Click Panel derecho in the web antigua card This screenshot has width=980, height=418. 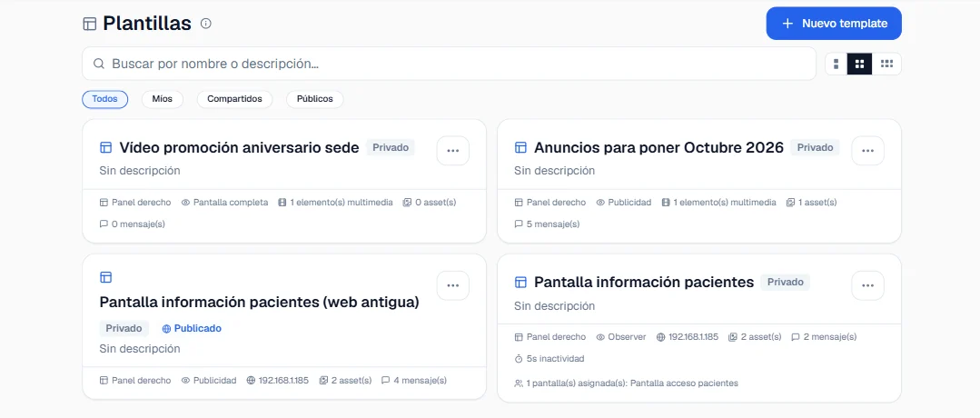tap(142, 381)
